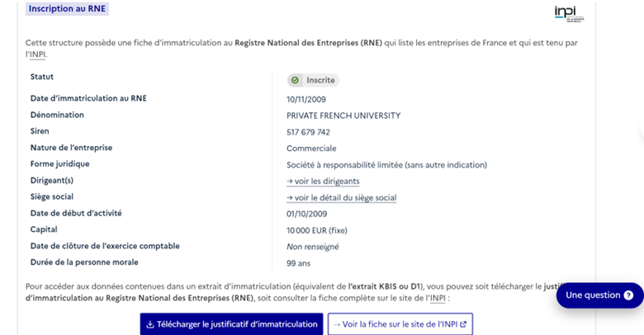This screenshot has width=644, height=335.
Task: Click the green check icon in Inscrite badge
Action: (x=296, y=80)
